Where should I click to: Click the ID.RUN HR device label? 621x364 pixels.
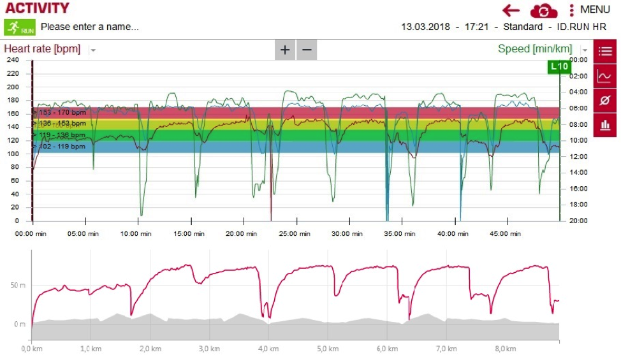click(x=581, y=27)
